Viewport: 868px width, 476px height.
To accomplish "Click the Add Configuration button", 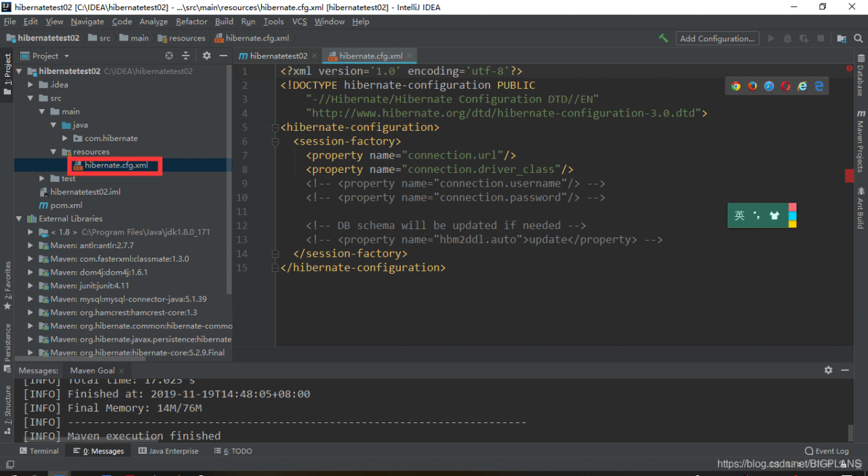I will 717,39.
